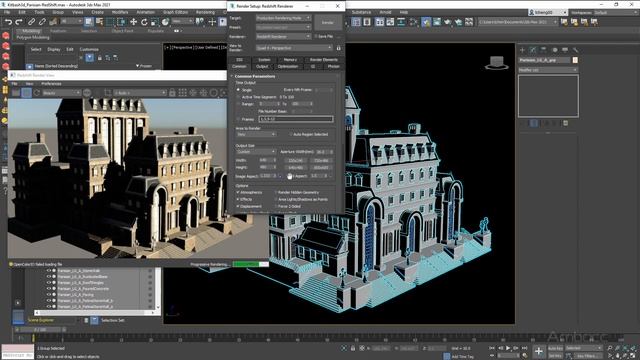
Task: Select the Frames radio button
Action: pyautogui.click(x=238, y=119)
